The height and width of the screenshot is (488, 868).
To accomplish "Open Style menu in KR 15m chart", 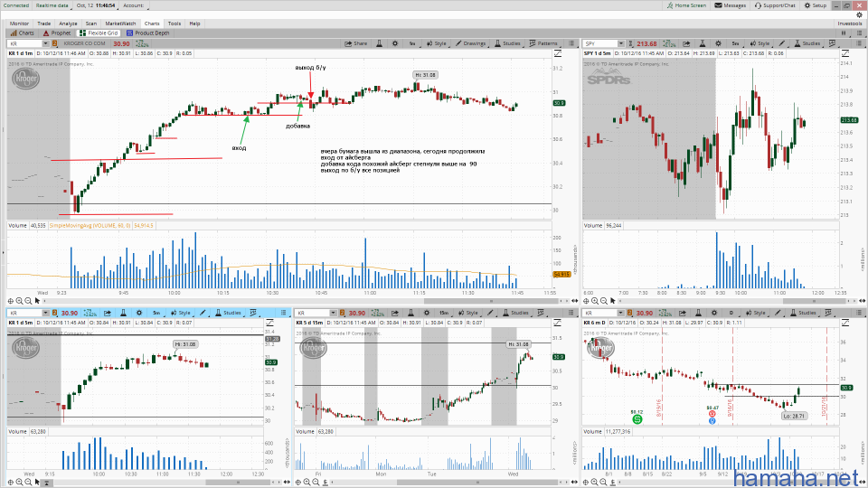I will 468,313.
